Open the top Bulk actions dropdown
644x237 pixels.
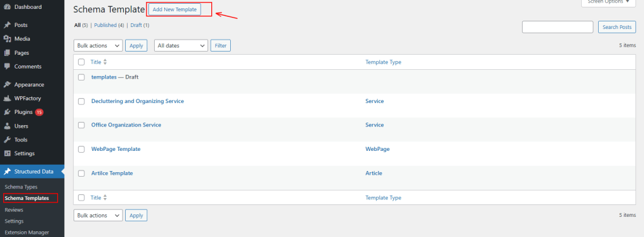click(x=98, y=46)
